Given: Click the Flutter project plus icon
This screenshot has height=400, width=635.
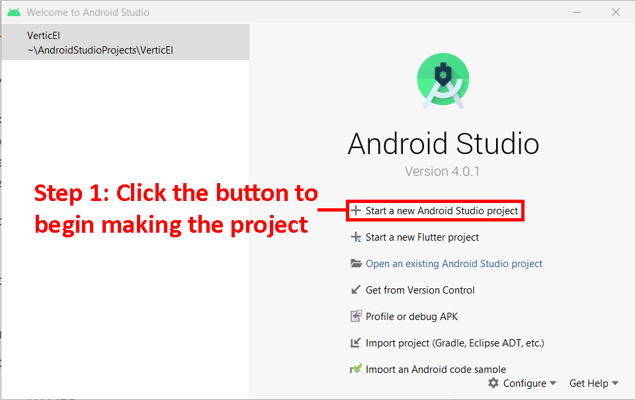Looking at the screenshot, I should (356, 237).
